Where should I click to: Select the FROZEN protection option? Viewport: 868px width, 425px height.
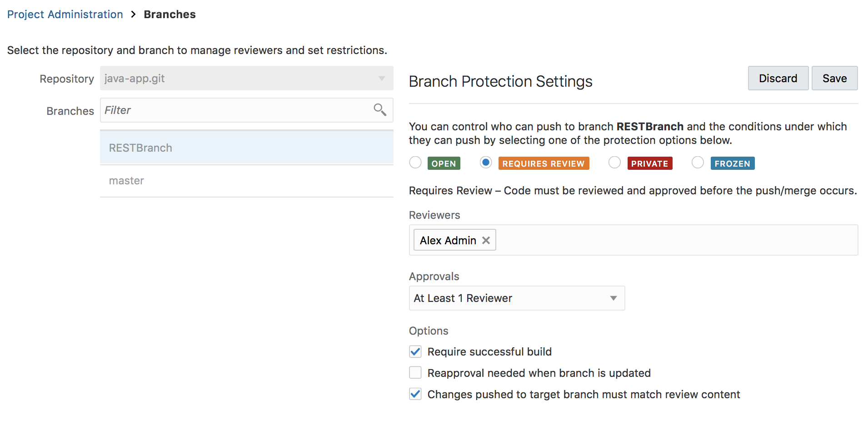pos(697,163)
